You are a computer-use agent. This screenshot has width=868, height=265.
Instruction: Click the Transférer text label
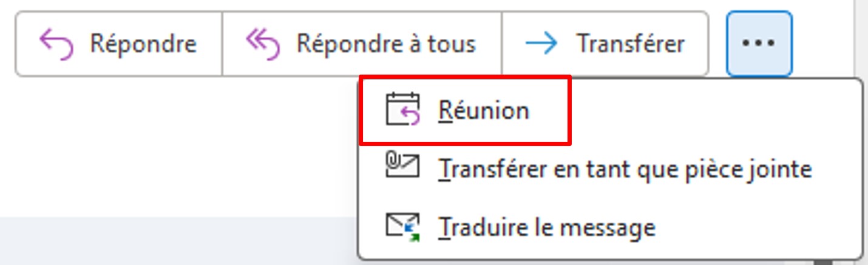pos(630,44)
